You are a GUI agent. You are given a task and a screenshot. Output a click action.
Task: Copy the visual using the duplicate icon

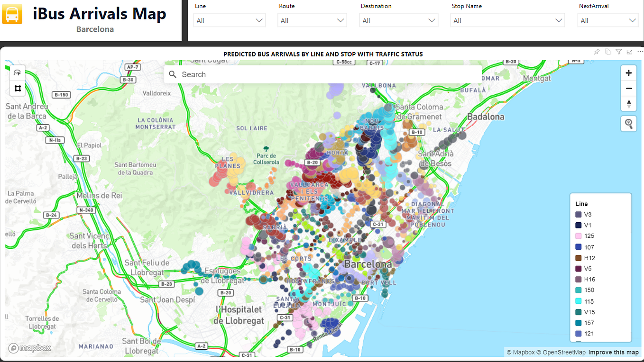(608, 52)
